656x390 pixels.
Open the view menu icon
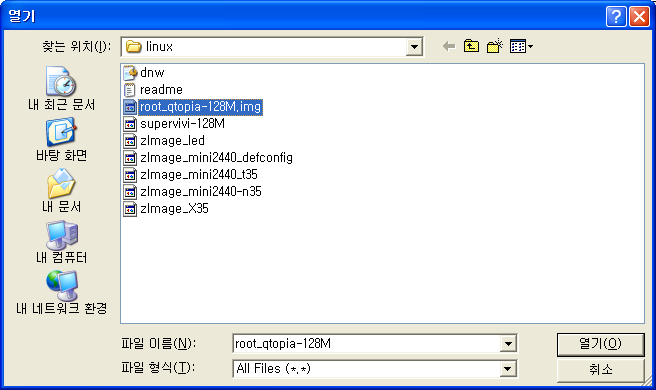(521, 46)
